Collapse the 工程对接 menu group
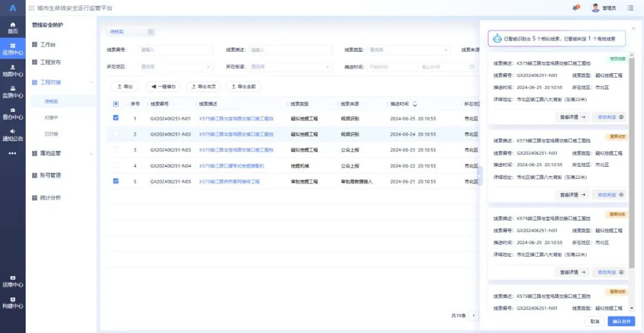 click(91, 82)
